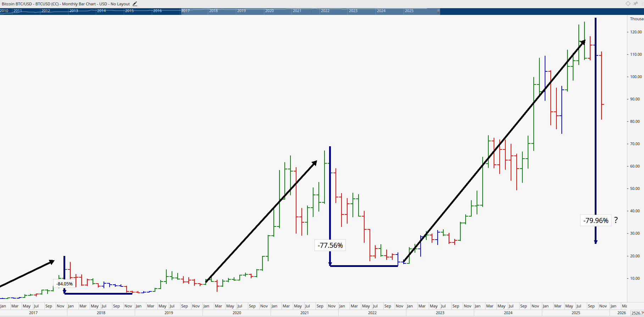
Task: Jump to 2011 in the overview timeline strip
Action: pos(18,11)
